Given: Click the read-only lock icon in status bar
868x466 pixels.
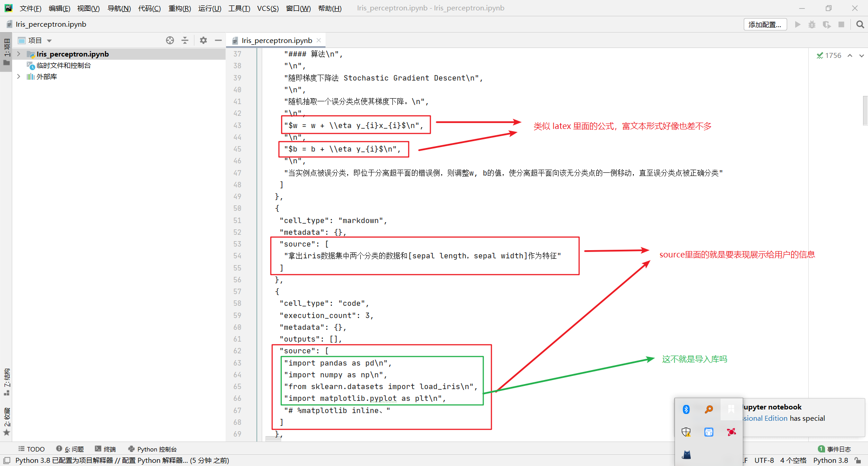Looking at the screenshot, I should (858, 460).
